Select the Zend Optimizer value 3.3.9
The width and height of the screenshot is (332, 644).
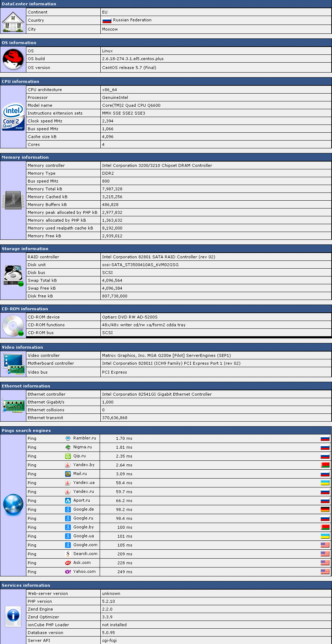107,617
